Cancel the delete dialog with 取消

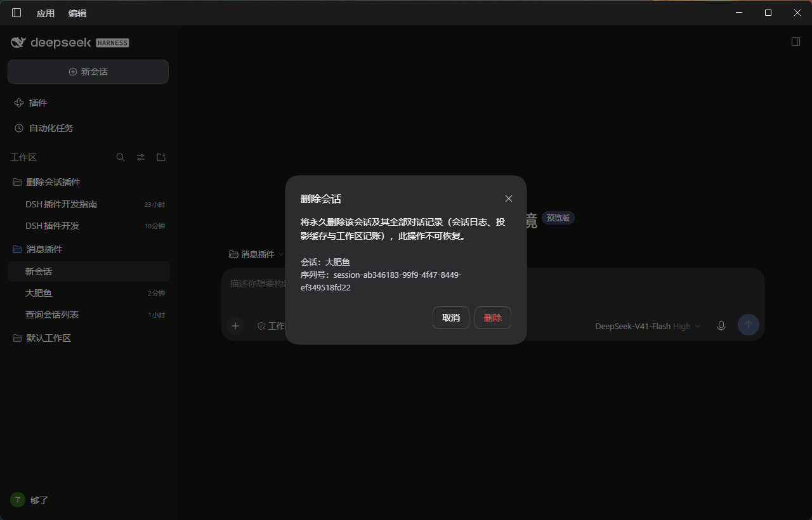(x=451, y=318)
